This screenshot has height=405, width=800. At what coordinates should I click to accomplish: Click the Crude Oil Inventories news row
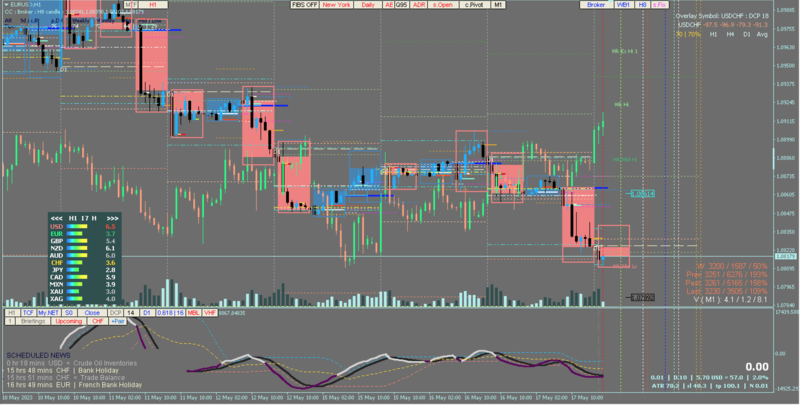(x=72, y=363)
